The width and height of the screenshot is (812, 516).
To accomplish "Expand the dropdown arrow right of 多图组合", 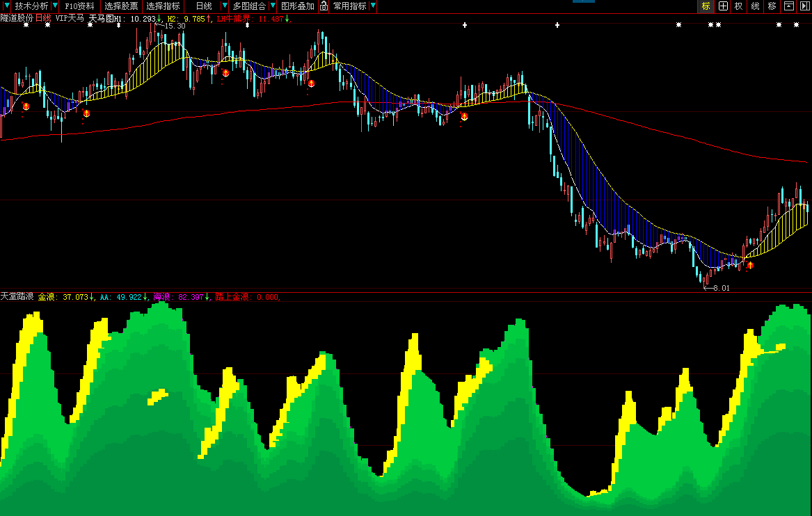I will [272, 6].
